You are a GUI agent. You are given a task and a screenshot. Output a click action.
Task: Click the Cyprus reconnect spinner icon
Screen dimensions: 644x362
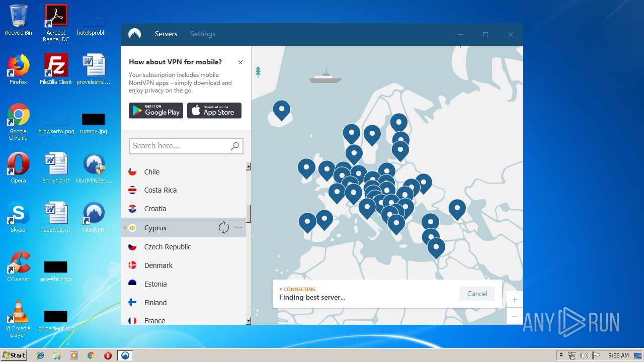(224, 228)
